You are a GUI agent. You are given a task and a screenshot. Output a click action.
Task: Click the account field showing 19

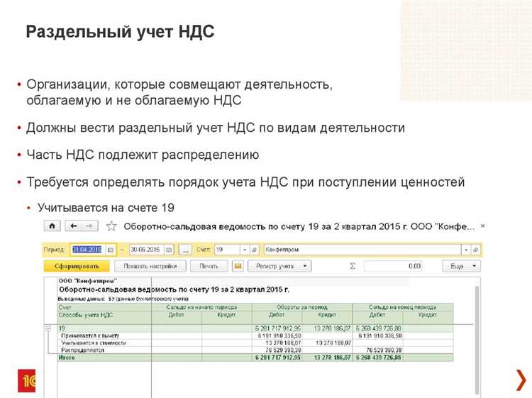click(228, 250)
